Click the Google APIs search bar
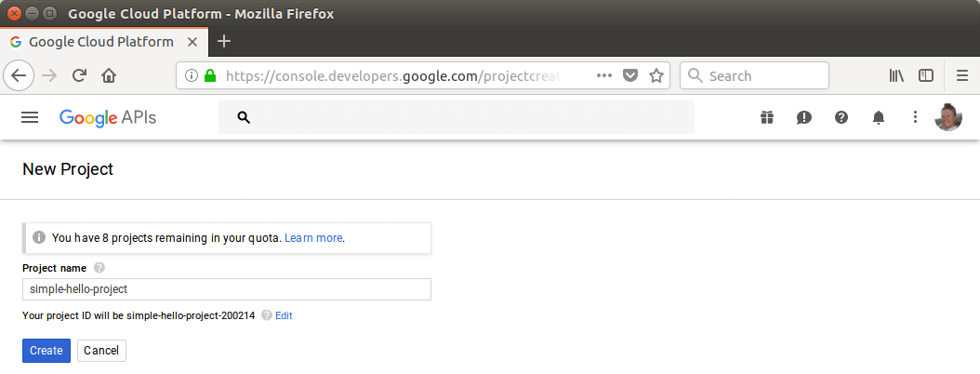 [456, 117]
